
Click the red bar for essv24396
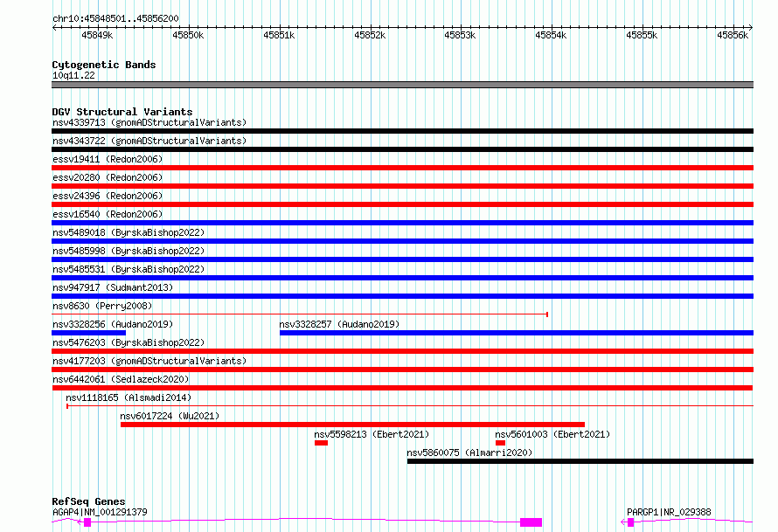pos(402,204)
